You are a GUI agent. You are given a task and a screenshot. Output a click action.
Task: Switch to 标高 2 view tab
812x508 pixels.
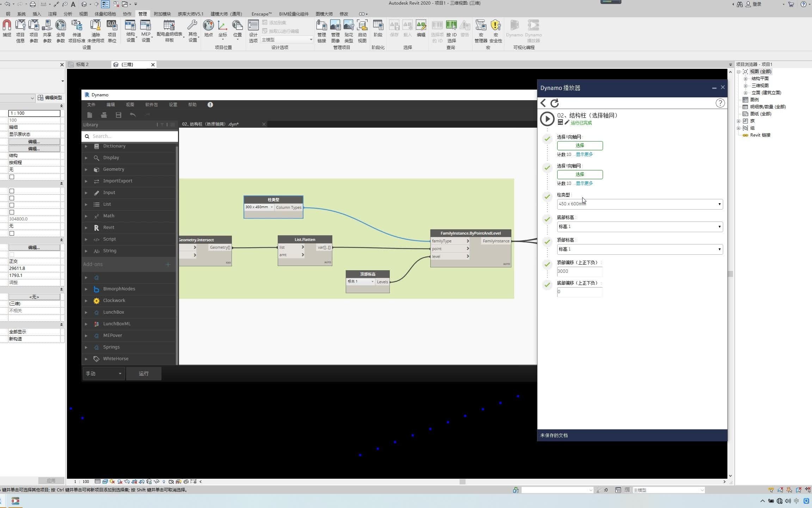click(x=82, y=65)
